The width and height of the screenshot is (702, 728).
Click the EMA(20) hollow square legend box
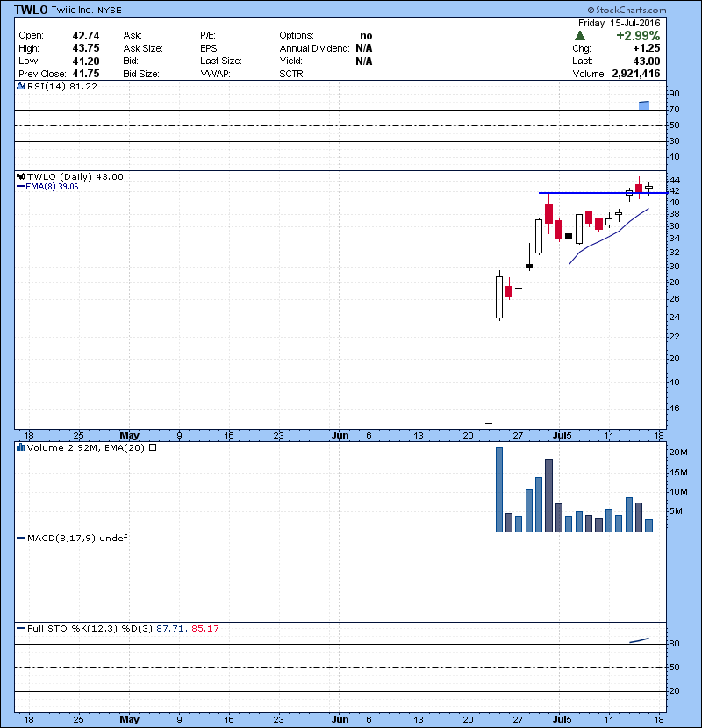pyautogui.click(x=153, y=447)
